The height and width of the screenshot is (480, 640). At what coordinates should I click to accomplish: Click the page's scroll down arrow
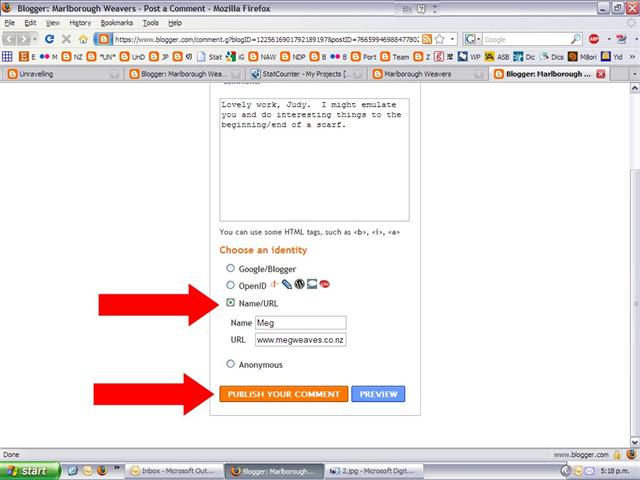[x=635, y=442]
